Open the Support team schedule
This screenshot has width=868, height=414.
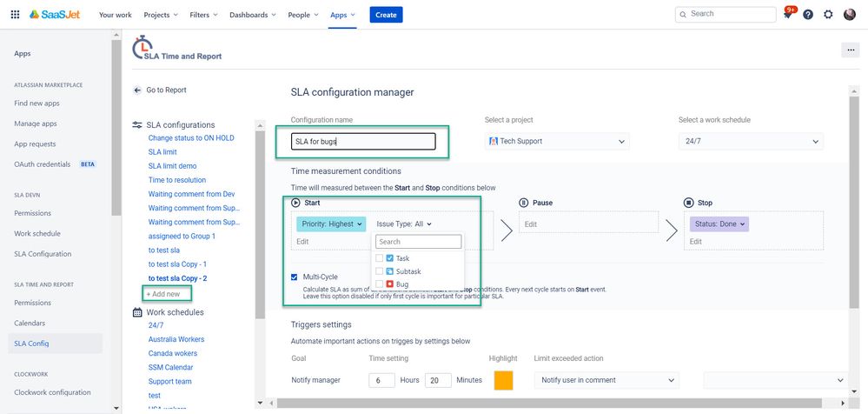coord(170,381)
